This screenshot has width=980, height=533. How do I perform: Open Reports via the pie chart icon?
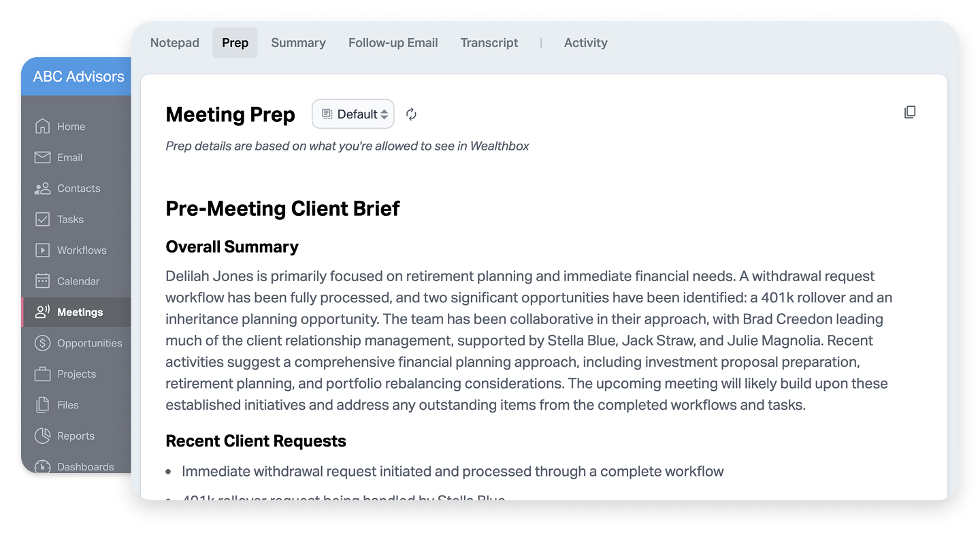coord(42,436)
